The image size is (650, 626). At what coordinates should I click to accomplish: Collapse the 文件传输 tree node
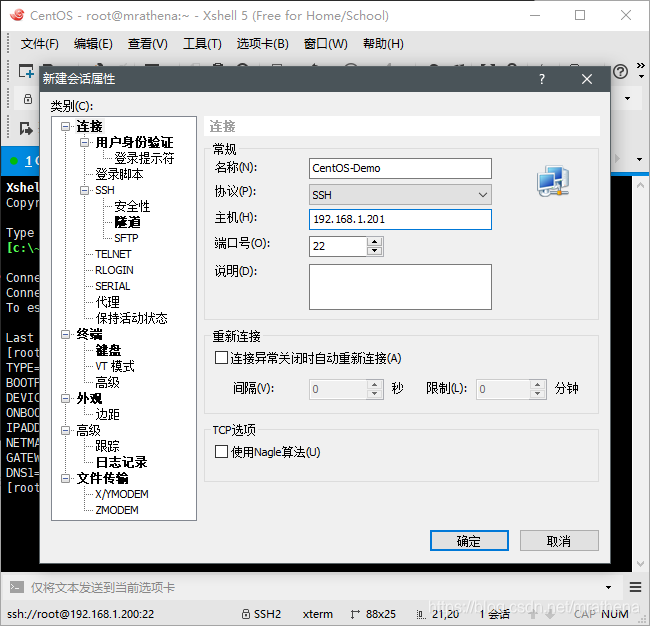[65, 478]
